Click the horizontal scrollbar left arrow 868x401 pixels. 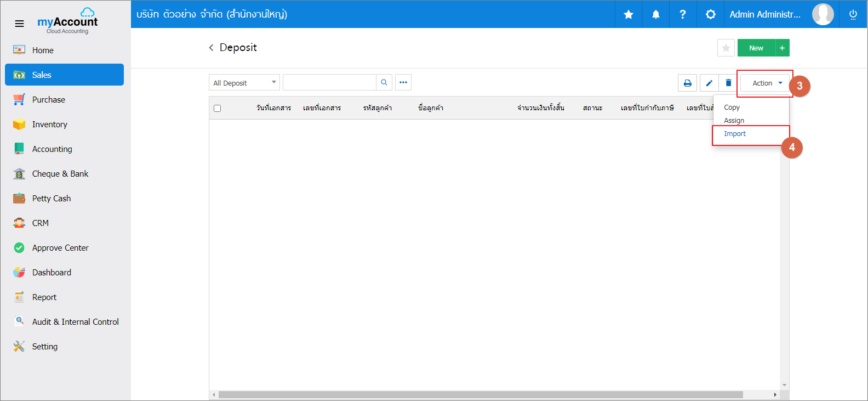(x=213, y=394)
